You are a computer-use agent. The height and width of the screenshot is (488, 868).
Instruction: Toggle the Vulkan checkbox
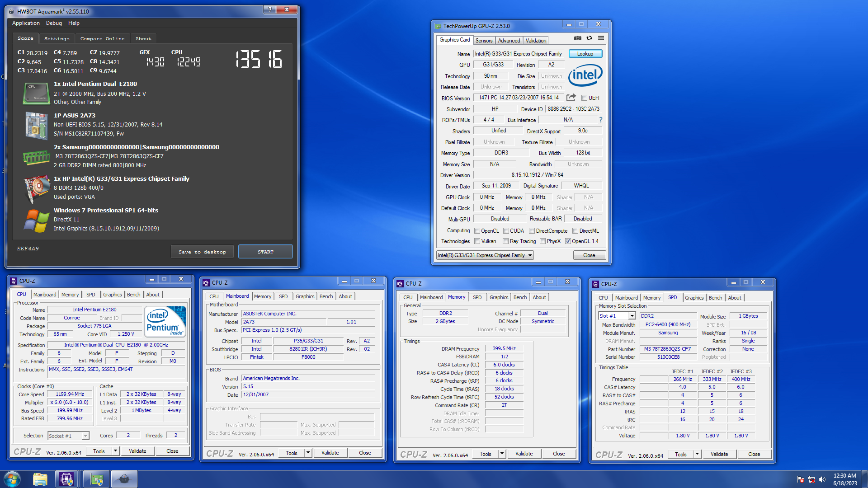tap(477, 241)
